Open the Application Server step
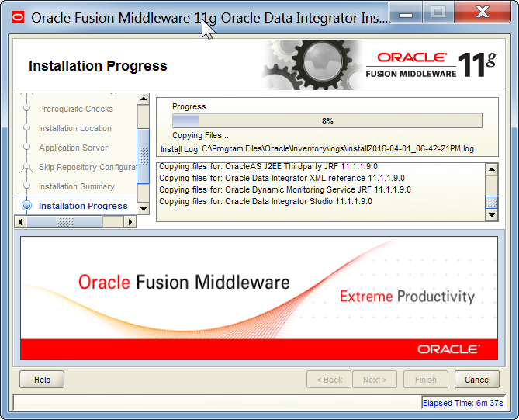Screen dimensions: 519x420 (73, 148)
